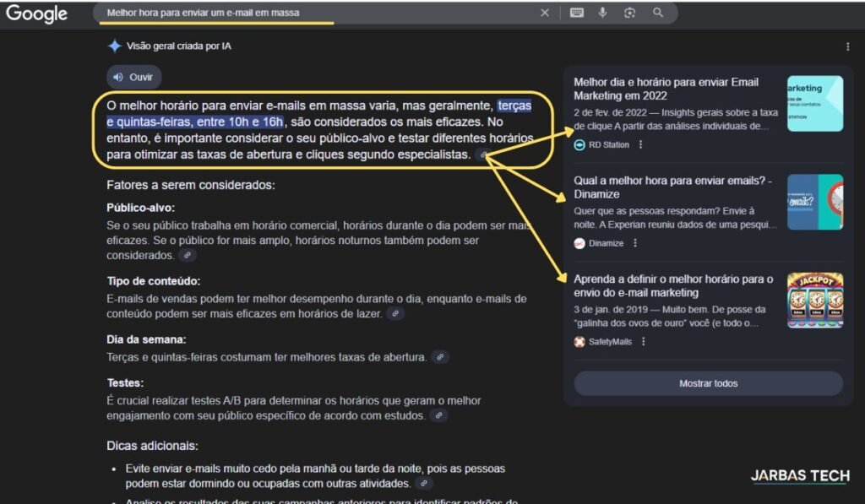Click the Dinamize source name text
Image resolution: width=865 pixels, height=504 pixels.
(x=606, y=243)
